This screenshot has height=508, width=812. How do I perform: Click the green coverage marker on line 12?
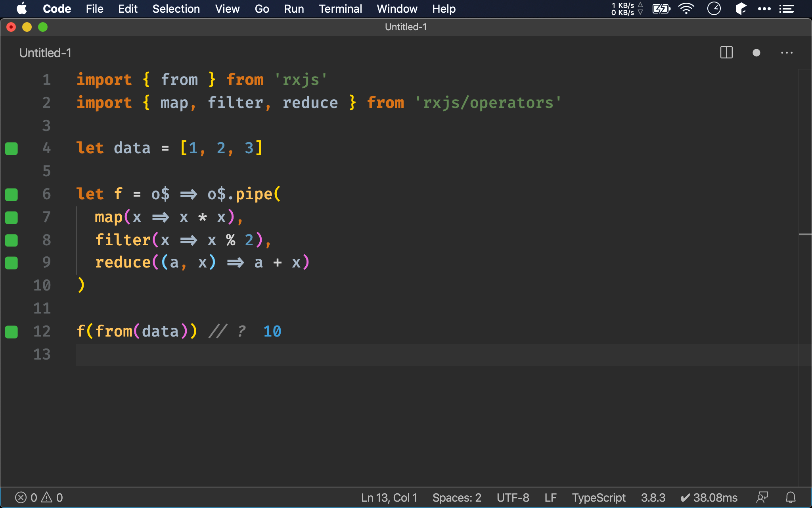[11, 332]
